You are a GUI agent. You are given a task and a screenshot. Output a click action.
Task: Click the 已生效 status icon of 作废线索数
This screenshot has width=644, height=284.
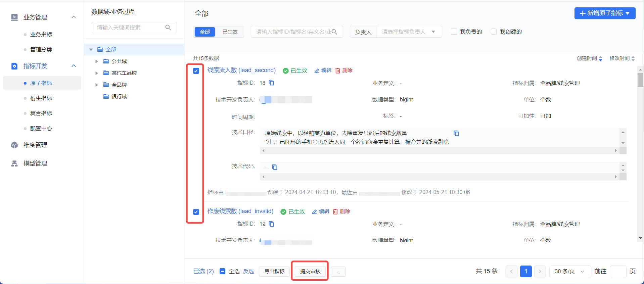[x=283, y=212]
